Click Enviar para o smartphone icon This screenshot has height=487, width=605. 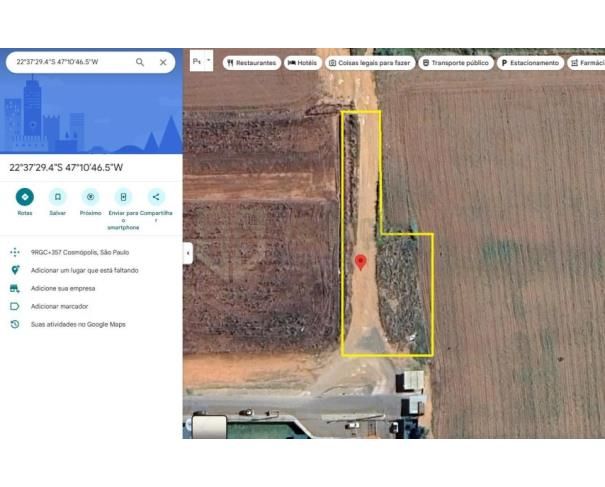123,197
